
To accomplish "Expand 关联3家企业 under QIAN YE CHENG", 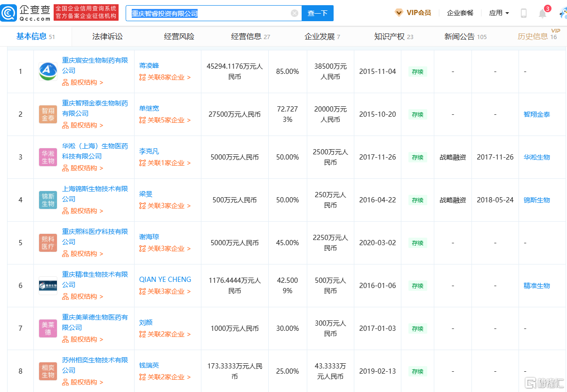I will pos(165,291).
